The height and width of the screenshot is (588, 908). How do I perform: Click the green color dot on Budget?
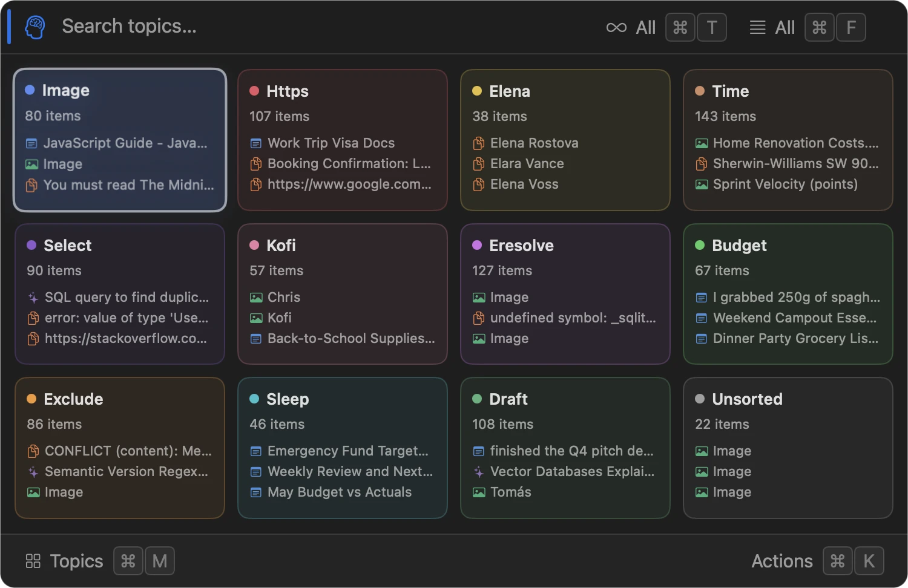tap(700, 245)
